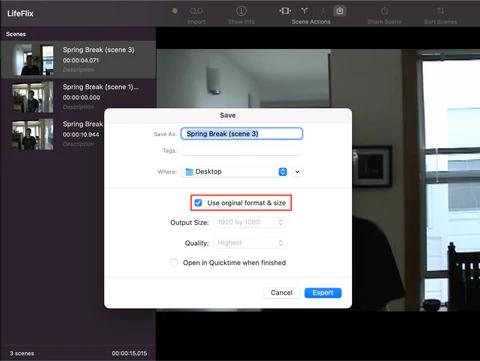Select Spring Break (scene 1) thumbnail
The image size is (480, 361).
32,97
